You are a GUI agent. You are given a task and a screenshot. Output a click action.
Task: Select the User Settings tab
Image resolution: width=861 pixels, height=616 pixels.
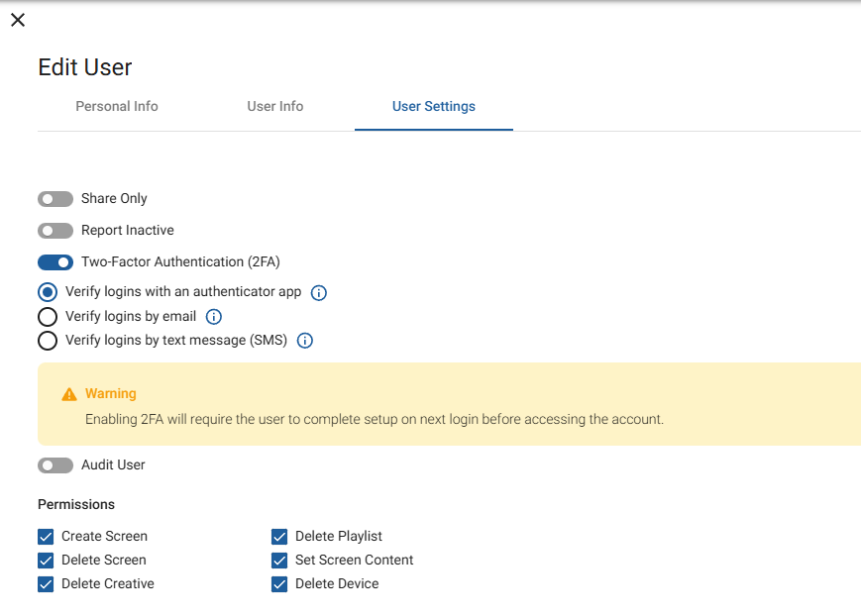[433, 106]
